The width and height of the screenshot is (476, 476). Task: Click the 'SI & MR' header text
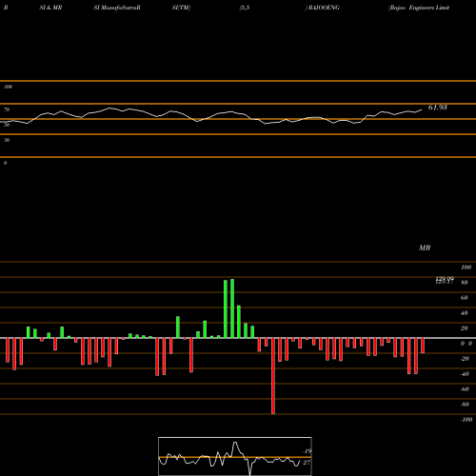[50, 8]
